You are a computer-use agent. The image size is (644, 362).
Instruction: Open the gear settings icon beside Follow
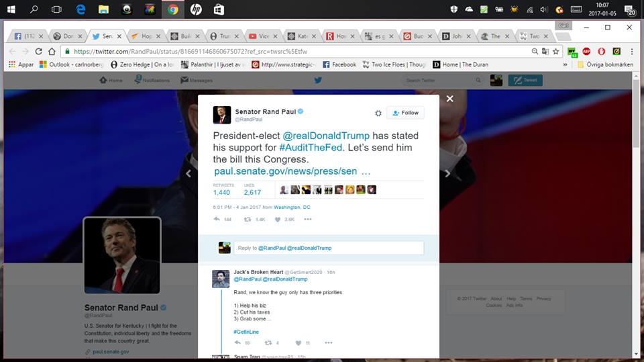tap(378, 113)
